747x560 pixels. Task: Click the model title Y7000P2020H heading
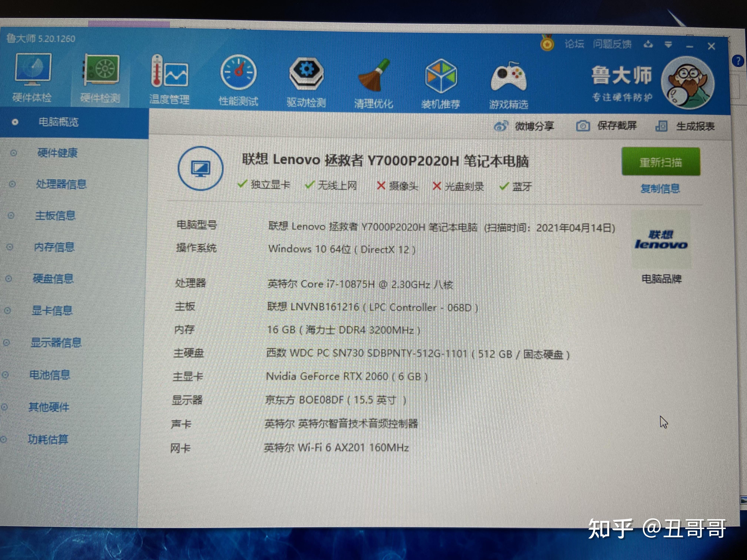[385, 160]
